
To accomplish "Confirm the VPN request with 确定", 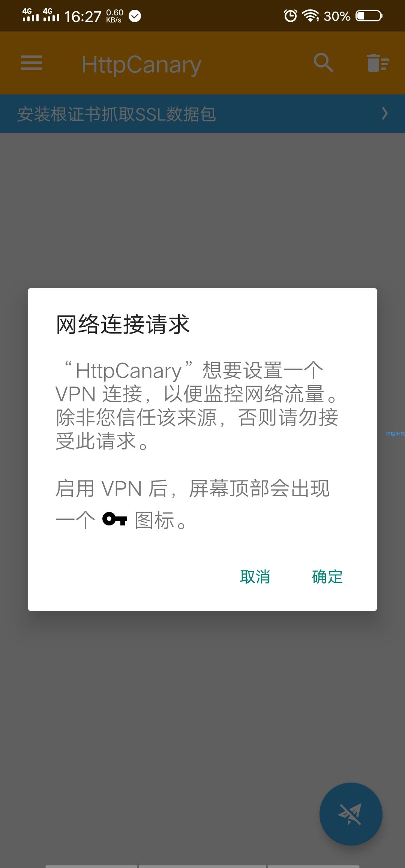I will tap(327, 577).
